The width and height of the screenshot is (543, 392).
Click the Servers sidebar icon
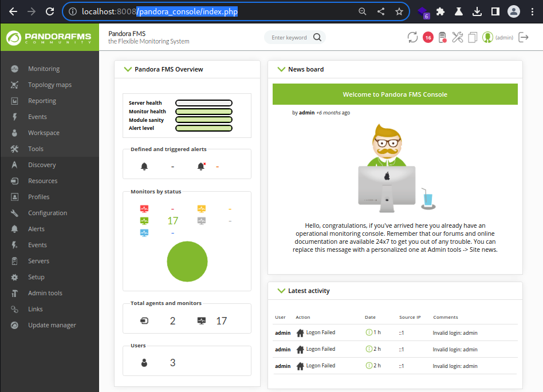coord(14,261)
